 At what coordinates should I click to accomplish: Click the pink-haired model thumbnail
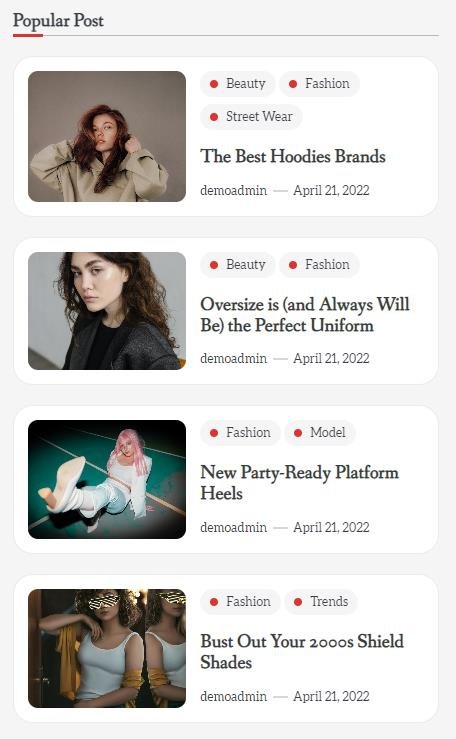point(107,479)
